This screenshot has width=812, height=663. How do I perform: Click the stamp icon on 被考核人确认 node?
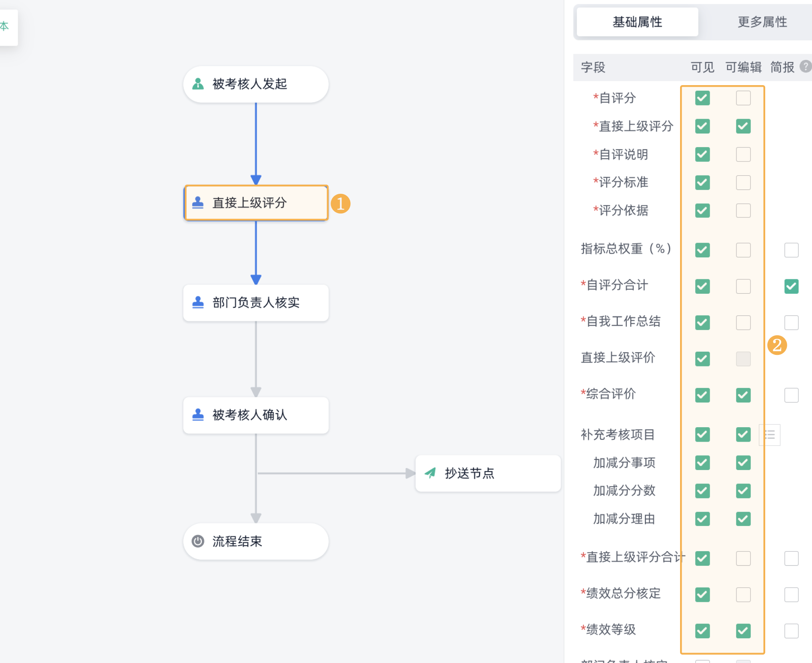(198, 415)
